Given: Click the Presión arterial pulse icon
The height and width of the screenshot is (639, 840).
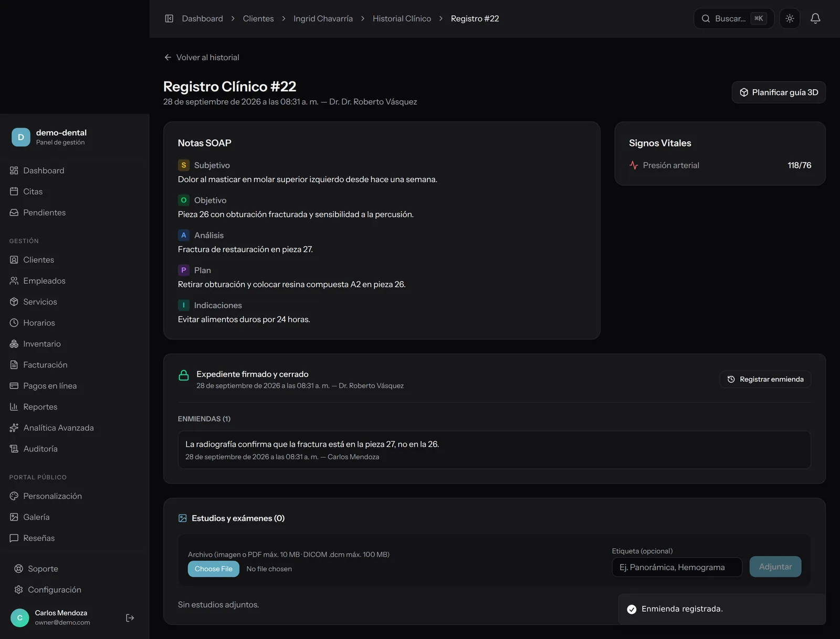Looking at the screenshot, I should (634, 165).
